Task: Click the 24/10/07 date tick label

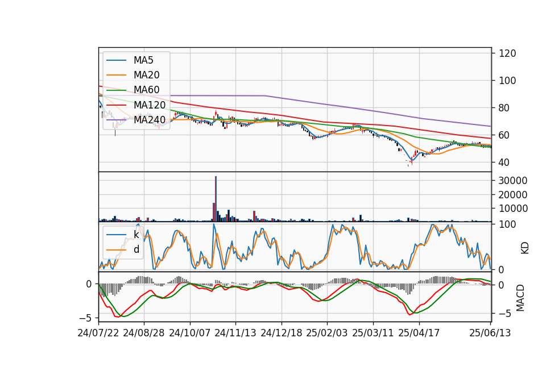Action: click(190, 333)
